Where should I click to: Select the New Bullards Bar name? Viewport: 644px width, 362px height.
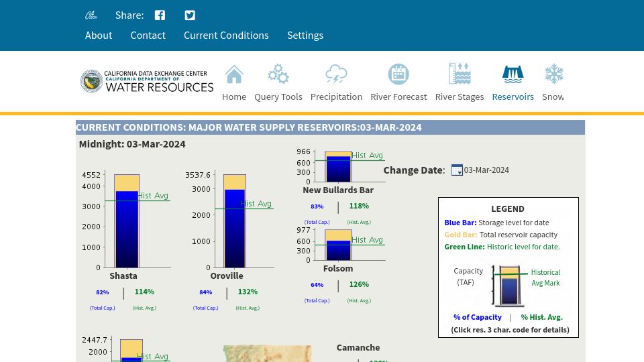[x=338, y=190]
